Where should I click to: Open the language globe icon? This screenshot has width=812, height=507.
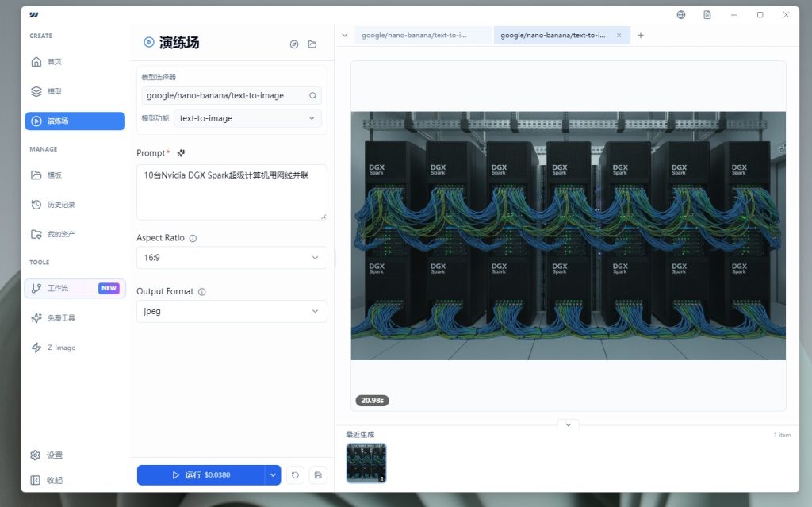pos(681,14)
